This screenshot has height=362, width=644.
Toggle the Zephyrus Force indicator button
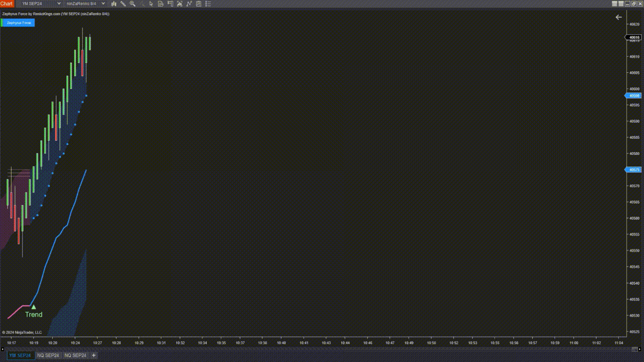point(19,23)
